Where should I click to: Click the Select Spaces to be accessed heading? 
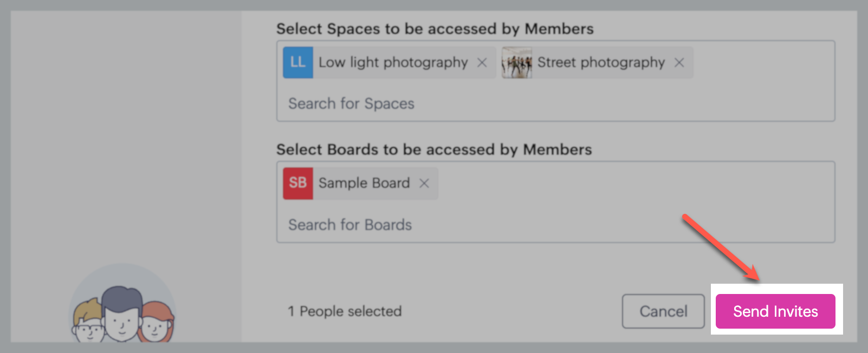tap(435, 29)
